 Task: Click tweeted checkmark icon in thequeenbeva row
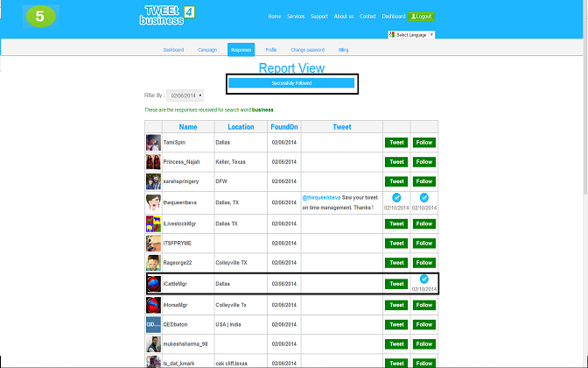pyautogui.click(x=396, y=197)
